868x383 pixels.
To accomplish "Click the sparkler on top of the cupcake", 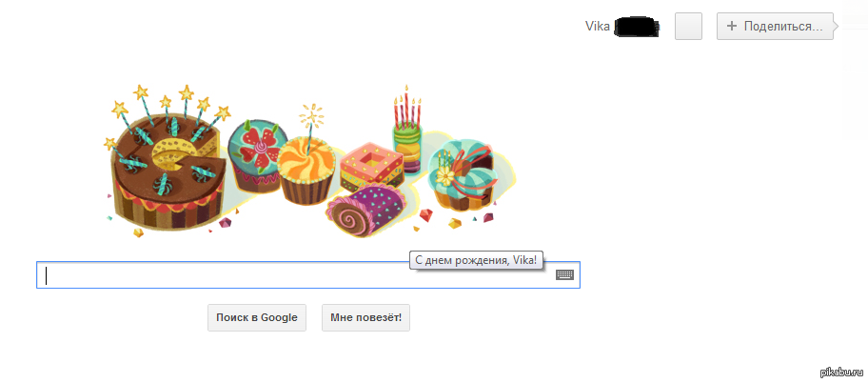I will 308,119.
